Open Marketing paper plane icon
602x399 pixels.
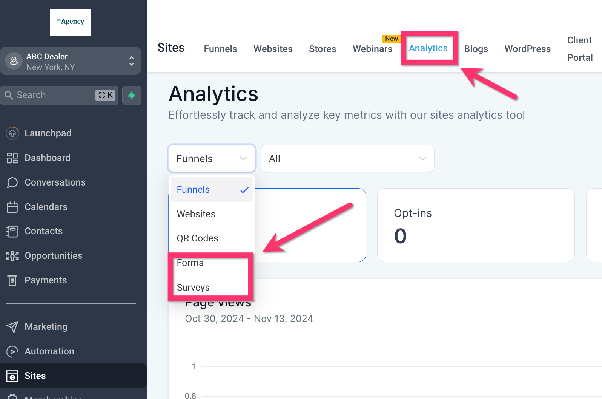tap(12, 327)
